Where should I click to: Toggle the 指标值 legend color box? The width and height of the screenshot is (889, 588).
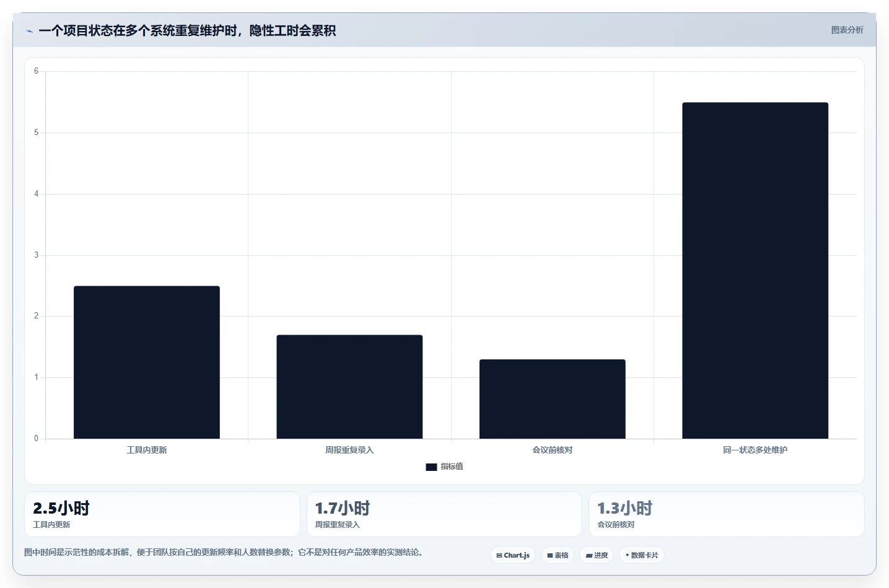point(431,467)
